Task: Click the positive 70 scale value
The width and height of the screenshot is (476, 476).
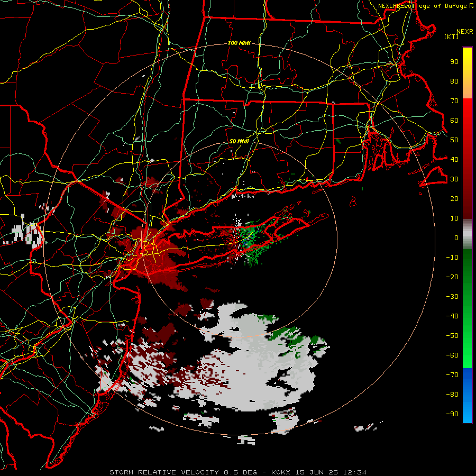Action: 454,101
